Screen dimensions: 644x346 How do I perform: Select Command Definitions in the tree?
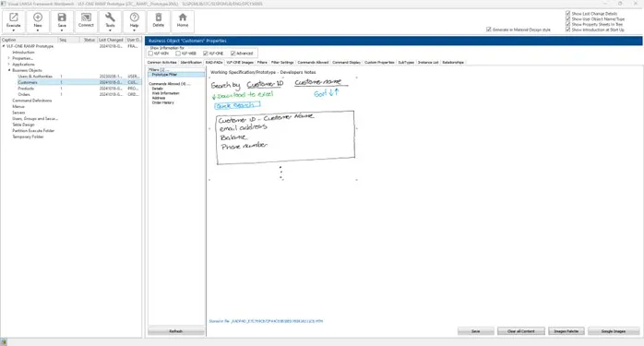[32, 101]
